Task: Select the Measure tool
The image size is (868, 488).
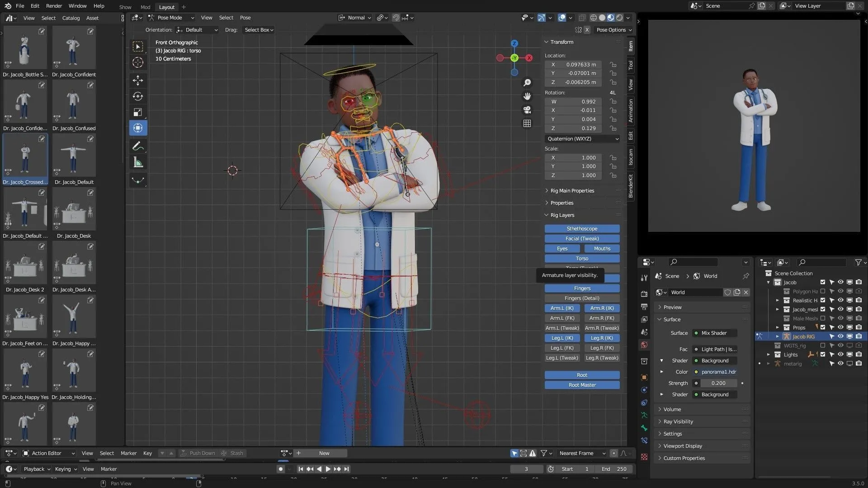Action: point(137,162)
